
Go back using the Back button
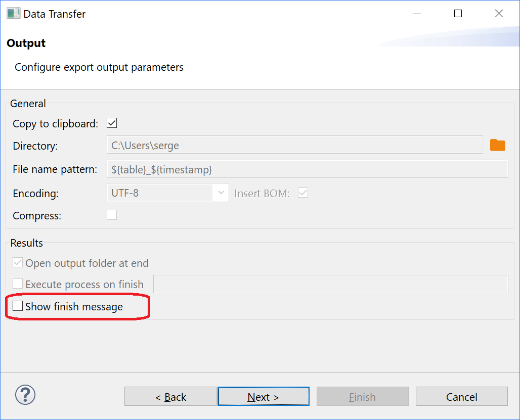click(x=170, y=396)
